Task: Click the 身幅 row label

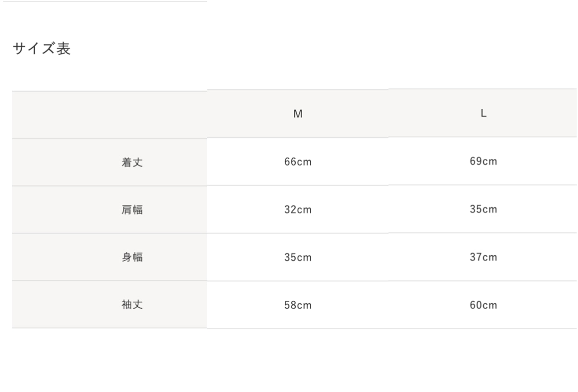Action: (x=132, y=258)
